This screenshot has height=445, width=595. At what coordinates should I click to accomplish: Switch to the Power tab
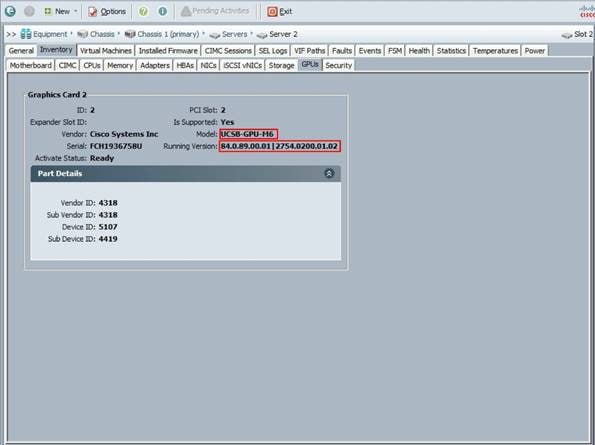[535, 51]
